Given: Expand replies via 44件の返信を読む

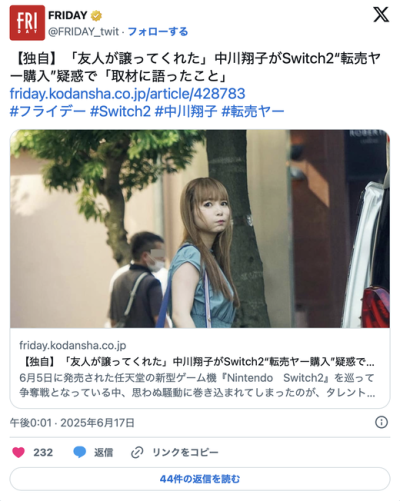Looking at the screenshot, I should pos(200,479).
